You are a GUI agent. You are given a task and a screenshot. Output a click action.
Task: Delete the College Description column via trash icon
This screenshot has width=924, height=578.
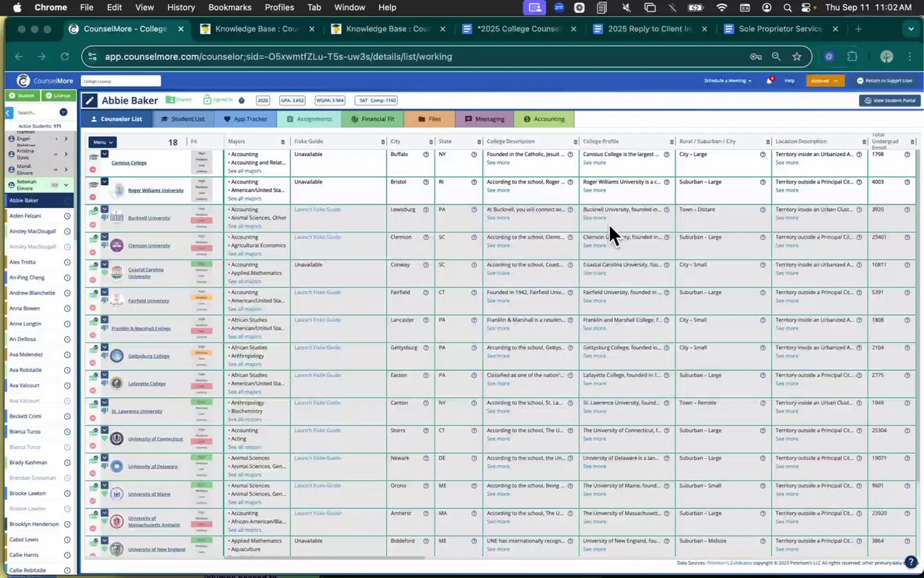pyautogui.click(x=575, y=142)
